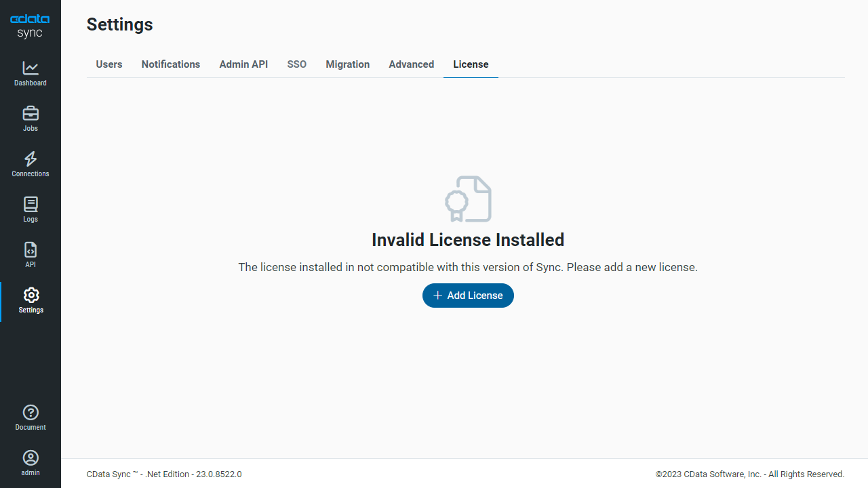Select the Admin API tab
The image size is (868, 488).
(243, 64)
